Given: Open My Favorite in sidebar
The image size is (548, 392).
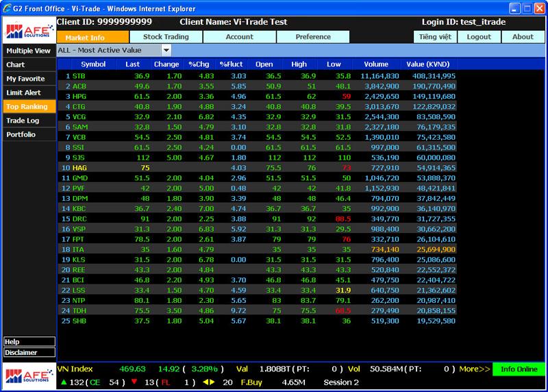Looking at the screenshot, I should point(29,79).
